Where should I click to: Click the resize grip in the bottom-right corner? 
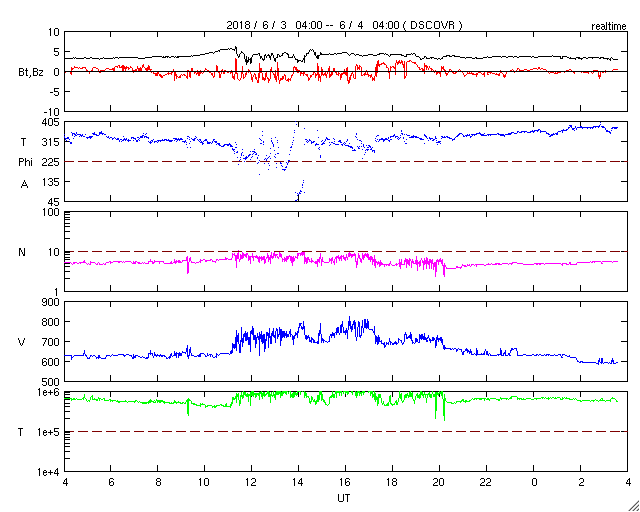click(633, 506)
